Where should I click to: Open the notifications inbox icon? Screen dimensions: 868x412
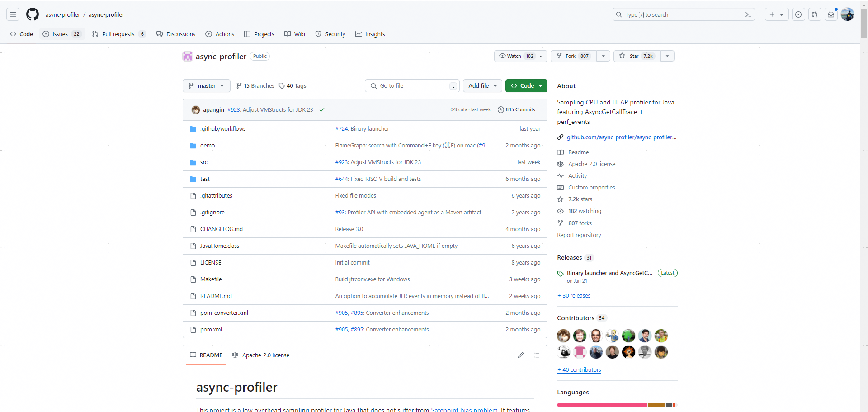(831, 14)
